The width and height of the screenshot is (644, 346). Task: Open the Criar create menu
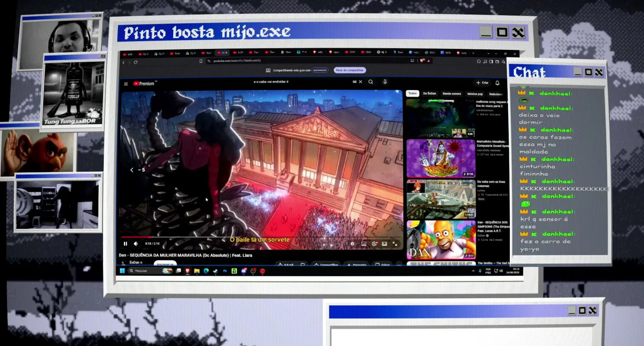[x=482, y=83]
